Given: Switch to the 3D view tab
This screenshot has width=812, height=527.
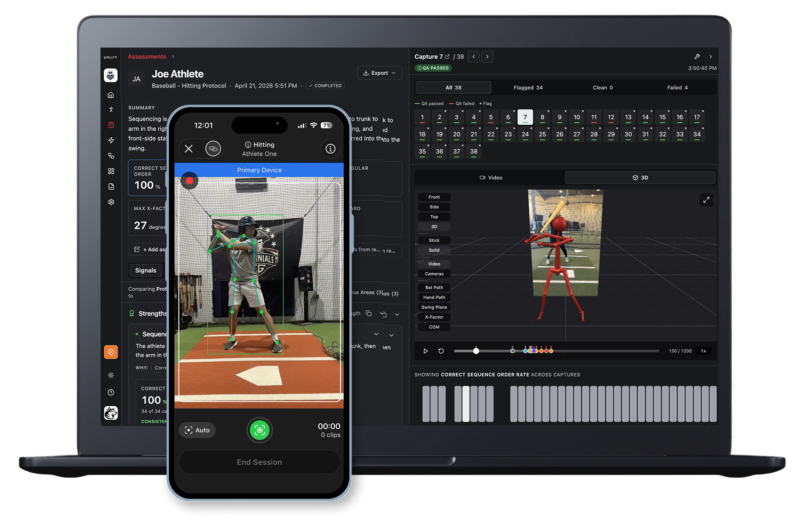Looking at the screenshot, I should click(x=640, y=178).
